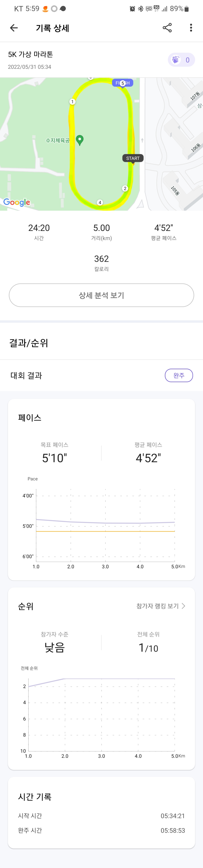Viewport: 203px width, 868px height.
Task: Tap the pace chart line graph
Action: click(105, 524)
